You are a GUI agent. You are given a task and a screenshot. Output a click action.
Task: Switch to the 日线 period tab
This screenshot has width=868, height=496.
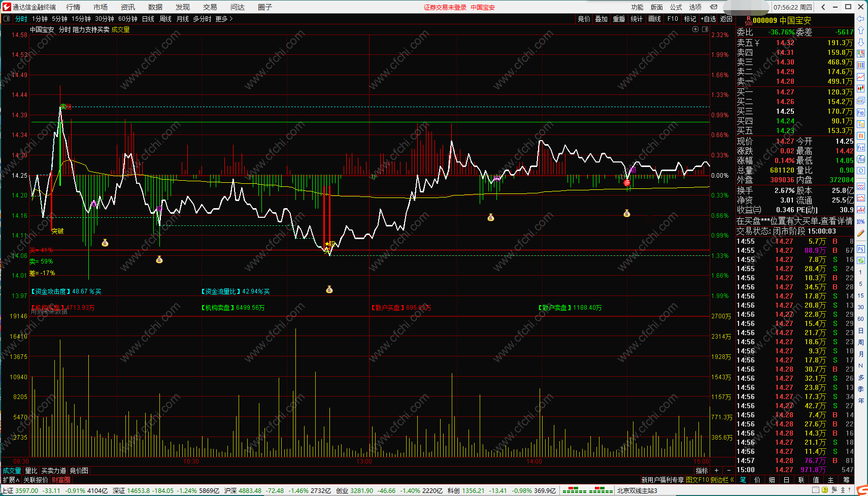148,19
